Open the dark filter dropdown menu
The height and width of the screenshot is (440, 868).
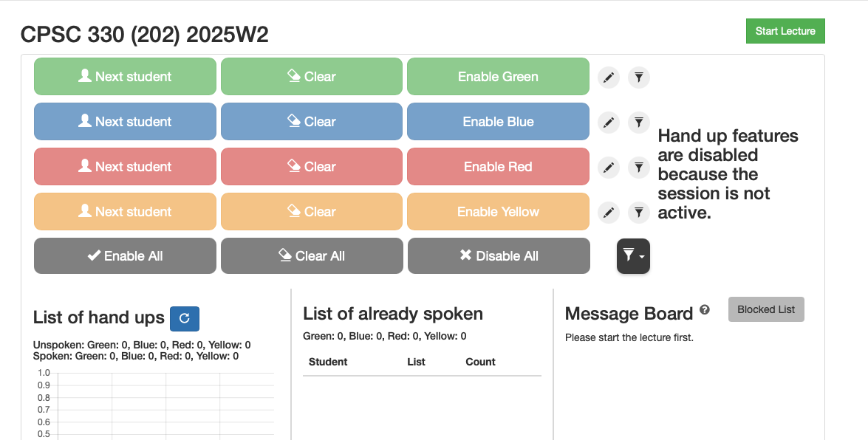(633, 256)
